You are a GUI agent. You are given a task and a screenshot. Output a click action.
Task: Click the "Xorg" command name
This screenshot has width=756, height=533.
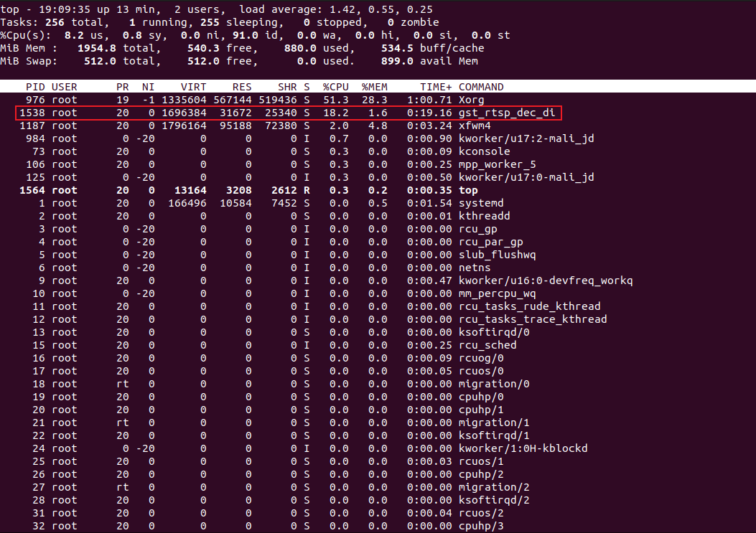tap(471, 100)
